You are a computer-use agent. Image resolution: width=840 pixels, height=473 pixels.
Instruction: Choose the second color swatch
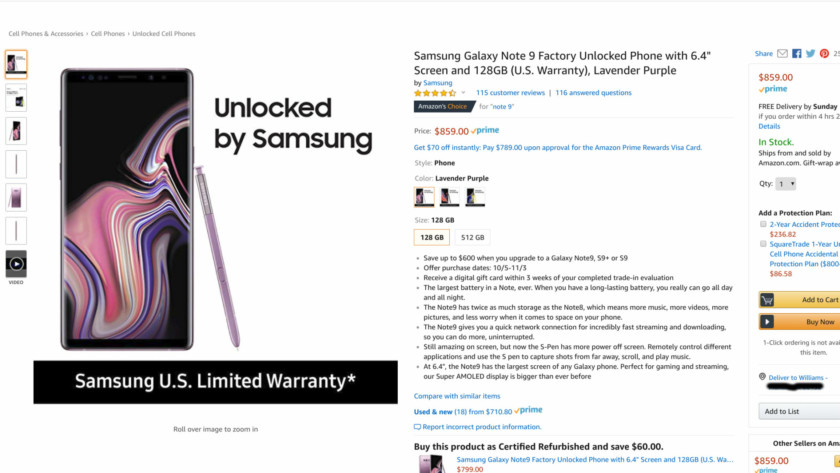pyautogui.click(x=449, y=197)
